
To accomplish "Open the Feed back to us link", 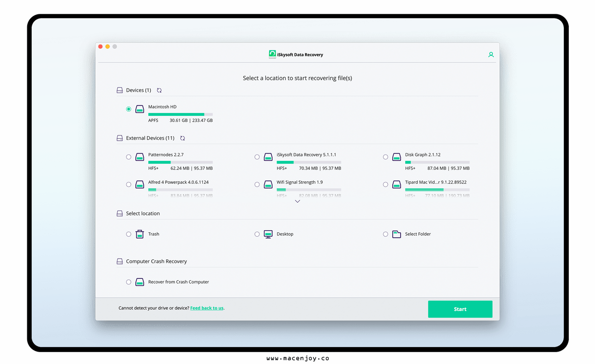I will (x=207, y=308).
